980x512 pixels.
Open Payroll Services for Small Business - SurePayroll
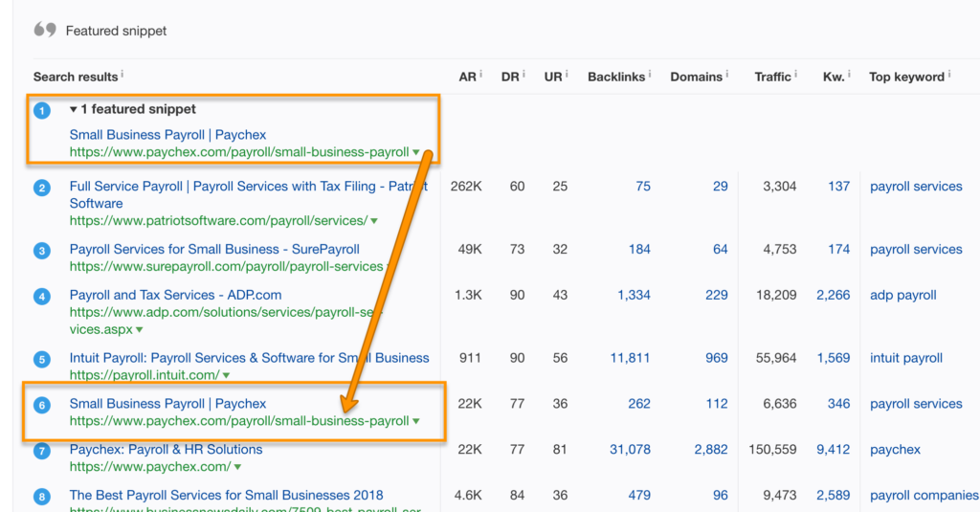(x=214, y=250)
